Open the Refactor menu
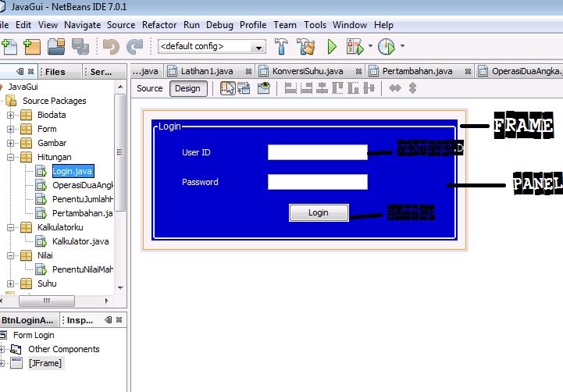Screen dimensions: 563x392 [159, 25]
